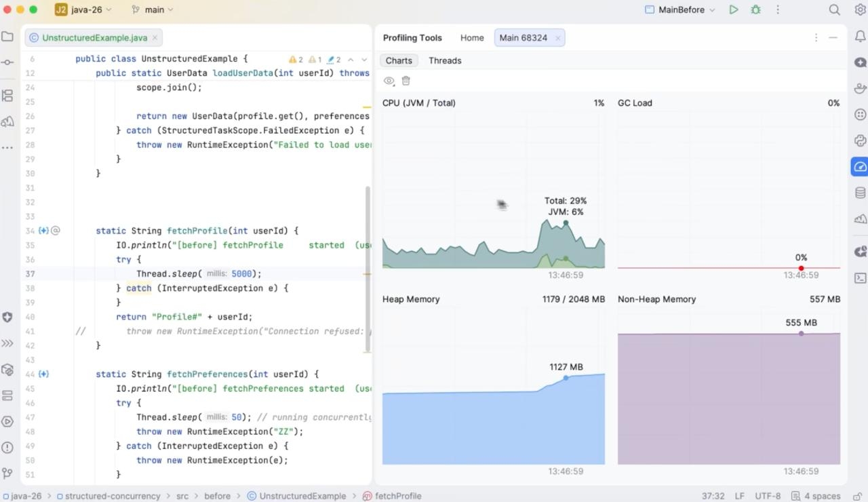
Task: Open java-26 project dropdown
Action: tap(83, 9)
